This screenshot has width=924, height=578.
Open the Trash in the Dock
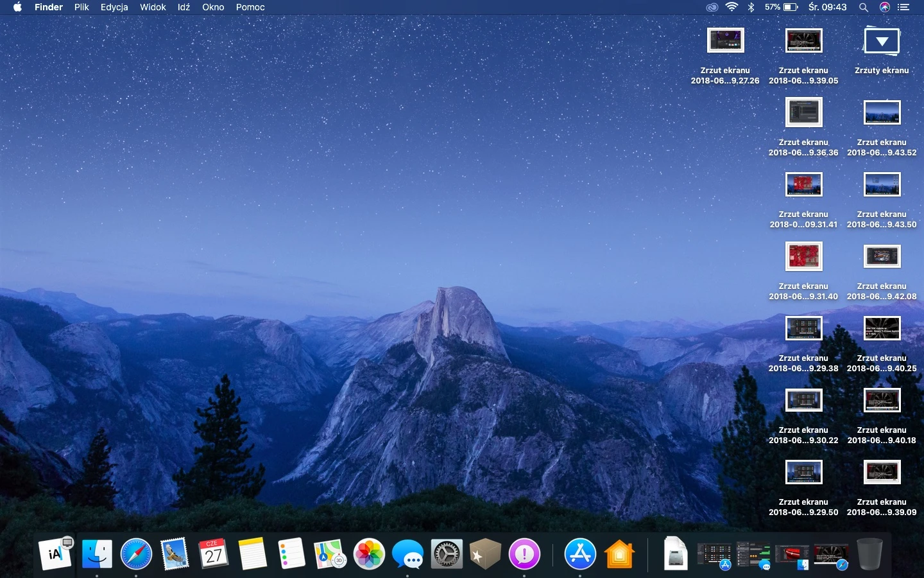pos(869,554)
